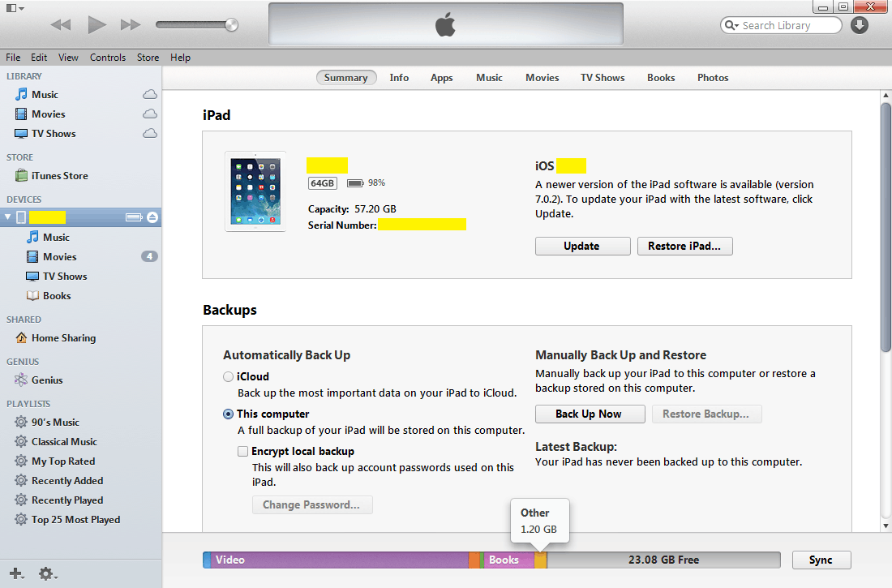Open Library Music note icon
Screen dimensions: 892x588
tap(21, 94)
